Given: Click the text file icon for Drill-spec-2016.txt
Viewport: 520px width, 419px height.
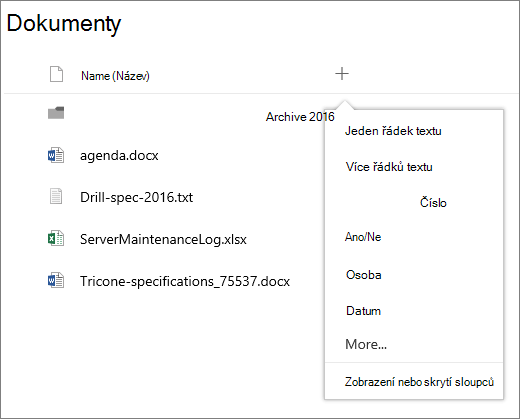Looking at the screenshot, I should 56,196.
